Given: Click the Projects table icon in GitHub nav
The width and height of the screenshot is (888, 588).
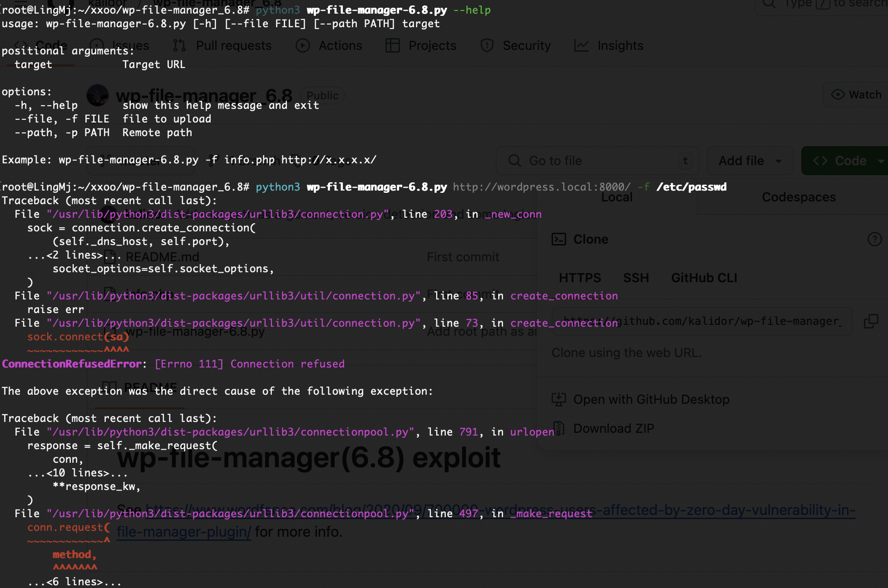Looking at the screenshot, I should tap(392, 46).
